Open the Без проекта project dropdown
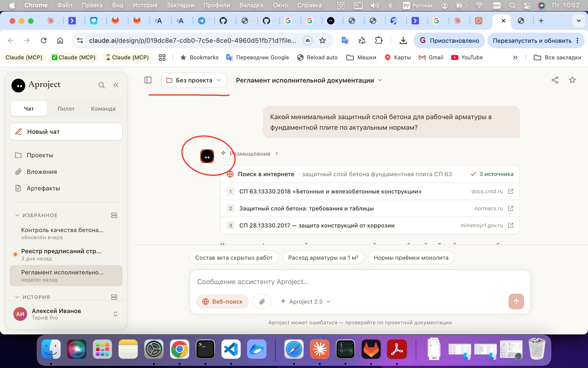 point(194,80)
